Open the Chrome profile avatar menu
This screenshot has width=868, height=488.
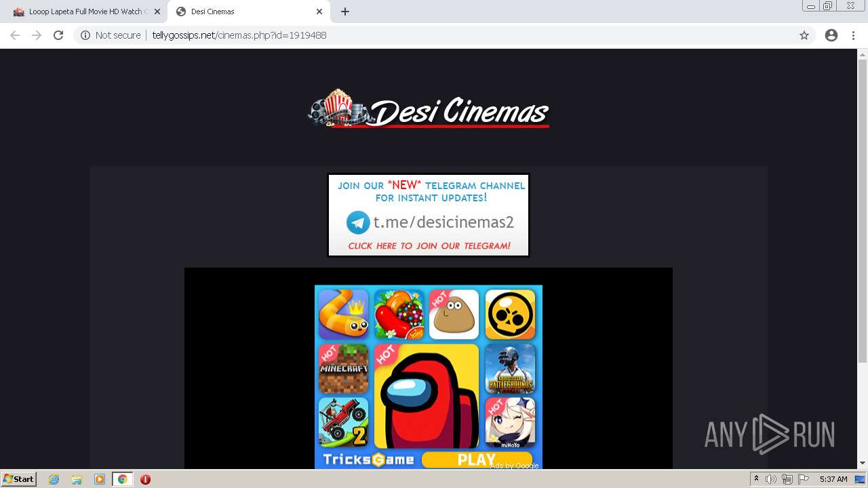coord(831,35)
